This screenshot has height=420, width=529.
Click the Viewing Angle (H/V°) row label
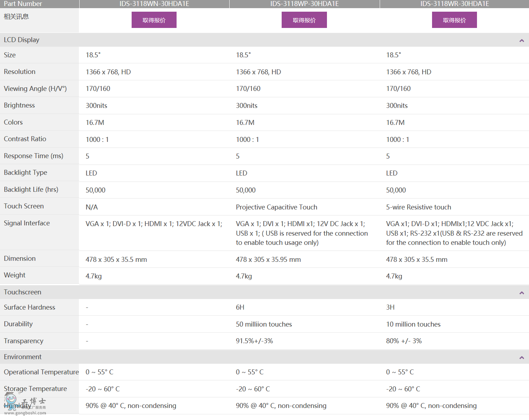[35, 89]
